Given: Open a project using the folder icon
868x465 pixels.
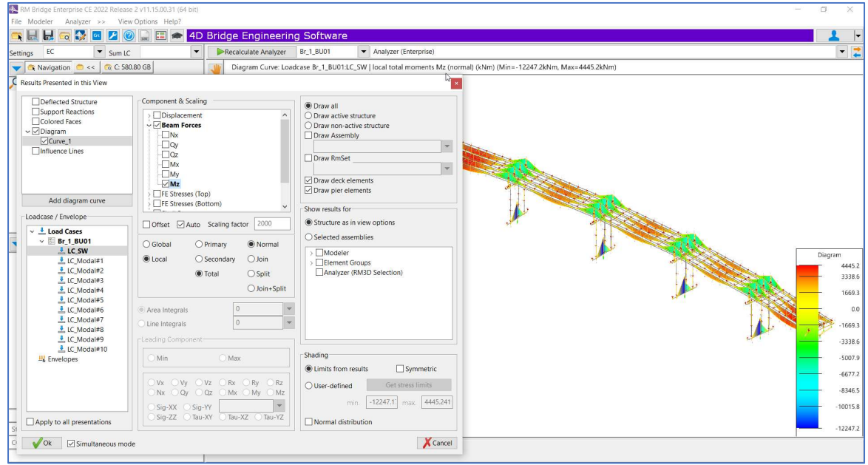Looking at the screenshot, I should (x=18, y=35).
